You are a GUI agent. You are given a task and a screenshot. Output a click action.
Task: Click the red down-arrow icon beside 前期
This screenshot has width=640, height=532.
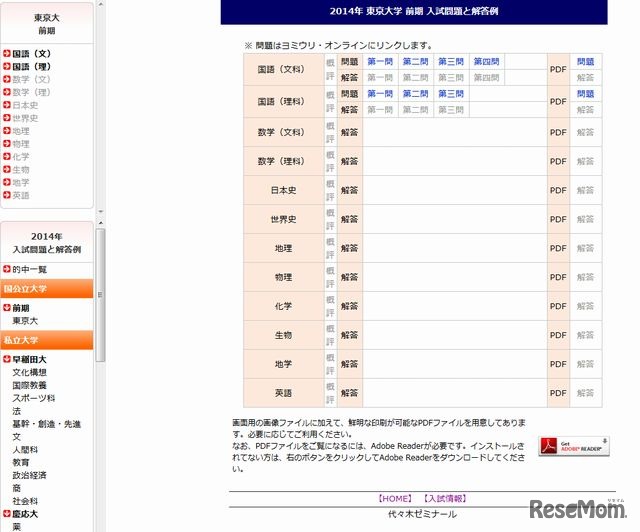click(7, 308)
